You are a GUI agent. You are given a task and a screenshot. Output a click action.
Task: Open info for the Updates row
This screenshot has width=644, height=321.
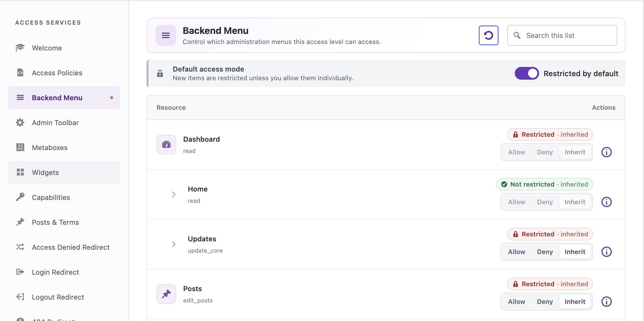coord(607,252)
